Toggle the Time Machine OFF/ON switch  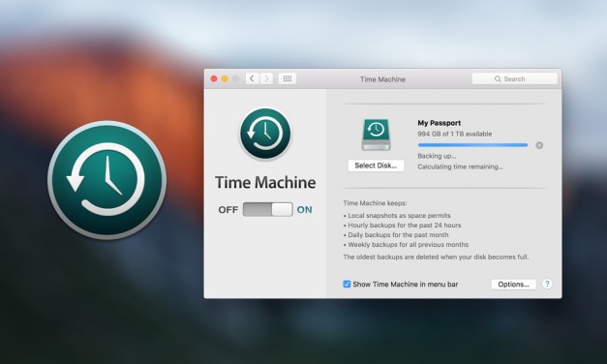(x=267, y=209)
